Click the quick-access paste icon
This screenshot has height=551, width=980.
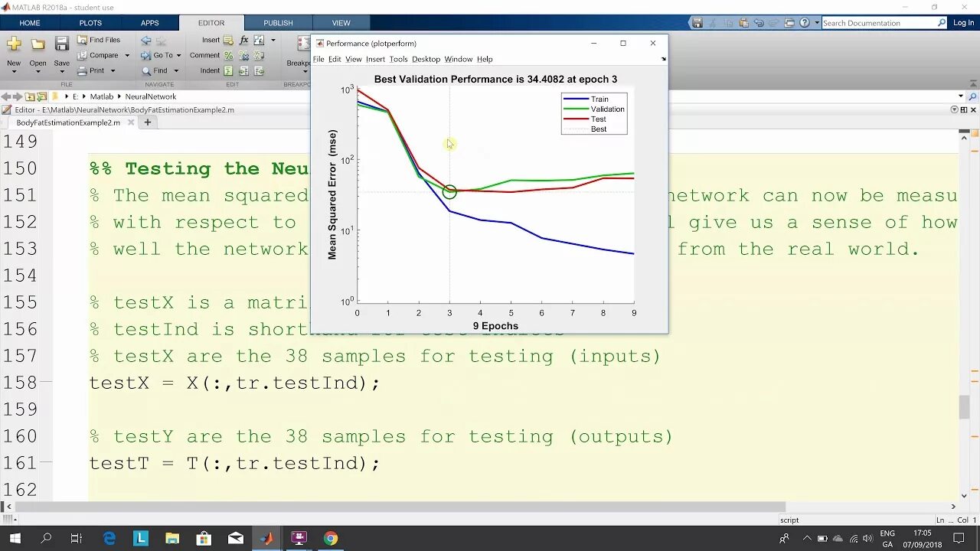(743, 23)
